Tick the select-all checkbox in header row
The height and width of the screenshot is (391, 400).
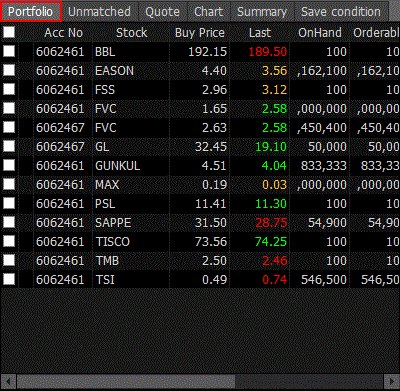9,32
